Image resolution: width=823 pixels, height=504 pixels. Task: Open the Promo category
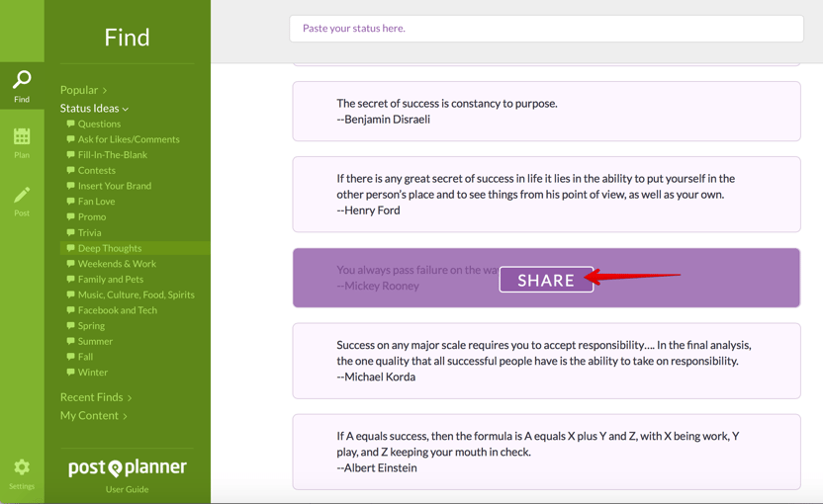tap(92, 217)
